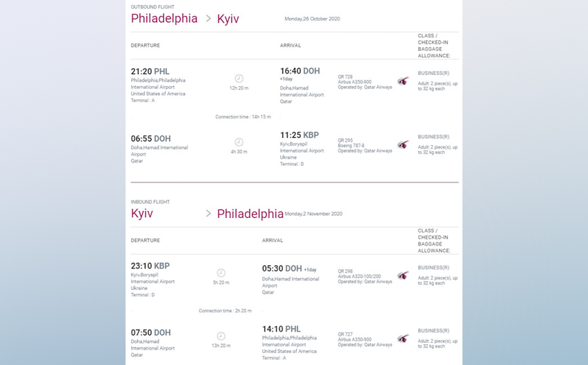588x365 pixels.
Task: Click the Philadelphia inbound destination heading
Action: point(250,214)
